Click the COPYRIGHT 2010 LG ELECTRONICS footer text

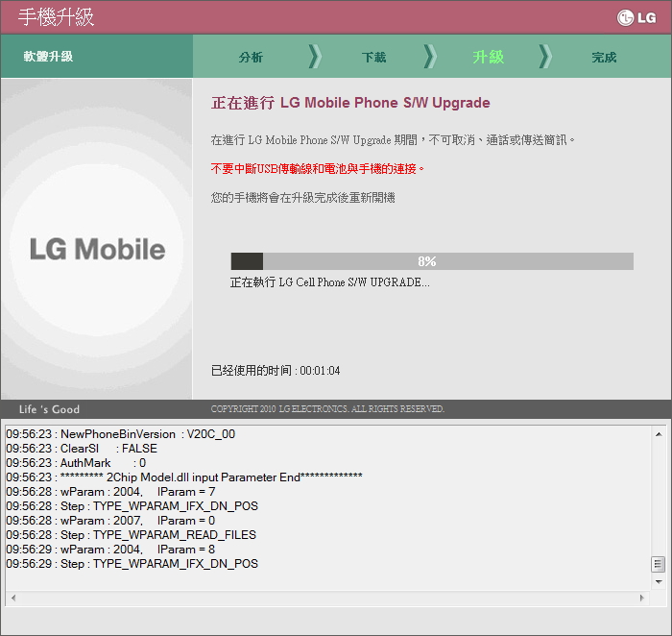pos(327,408)
